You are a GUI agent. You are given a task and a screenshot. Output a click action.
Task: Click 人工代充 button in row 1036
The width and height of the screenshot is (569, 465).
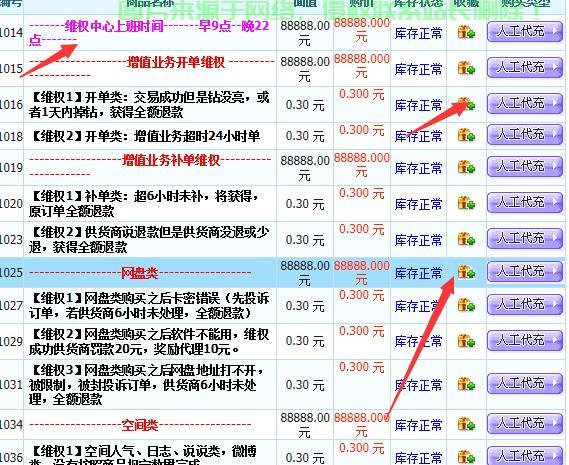[x=525, y=456]
